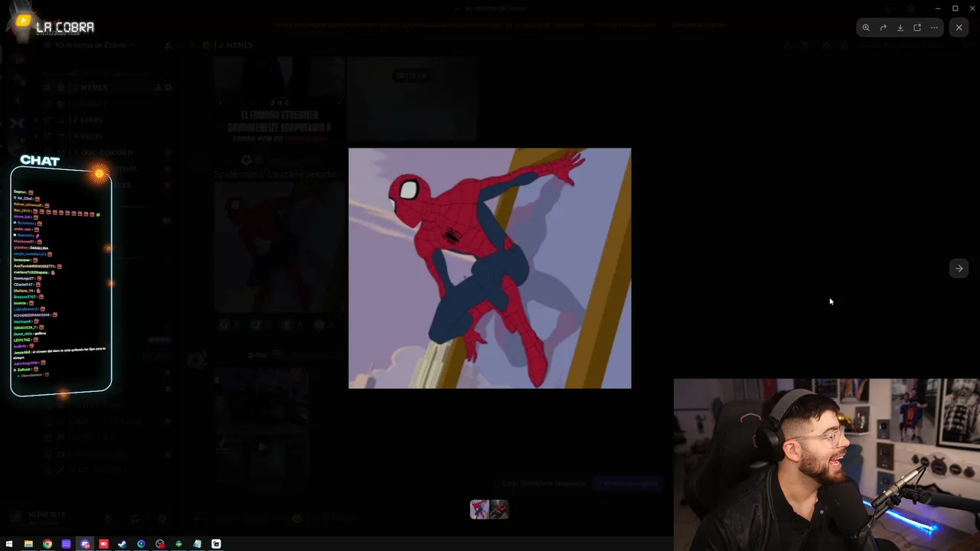Open Steam from the taskbar
The height and width of the screenshot is (551, 980).
[x=122, y=544]
